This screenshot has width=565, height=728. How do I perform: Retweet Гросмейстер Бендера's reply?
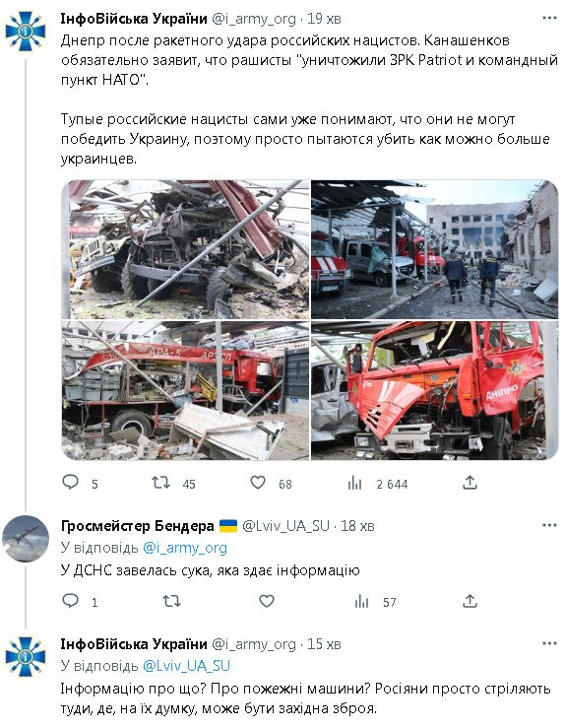point(171,601)
